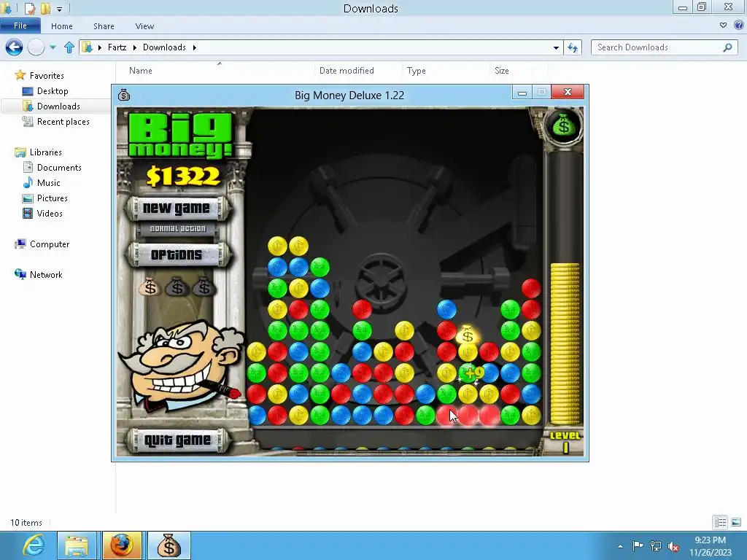
Task: Click the network tray icon
Action: (x=656, y=545)
